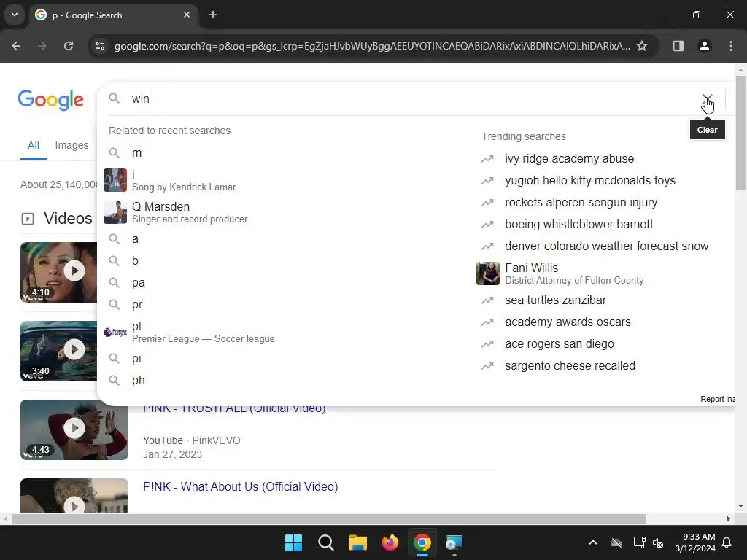Viewport: 747px width, 560px height.
Task: Click the browser forward arrow
Action: 42,46
